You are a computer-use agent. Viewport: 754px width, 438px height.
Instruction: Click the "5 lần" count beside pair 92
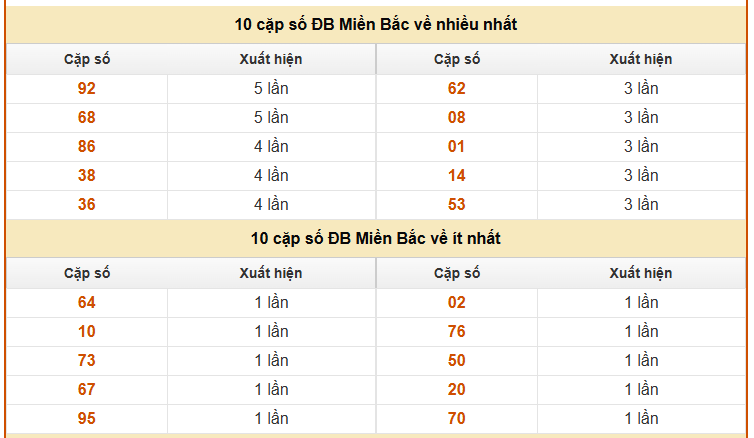(x=271, y=88)
